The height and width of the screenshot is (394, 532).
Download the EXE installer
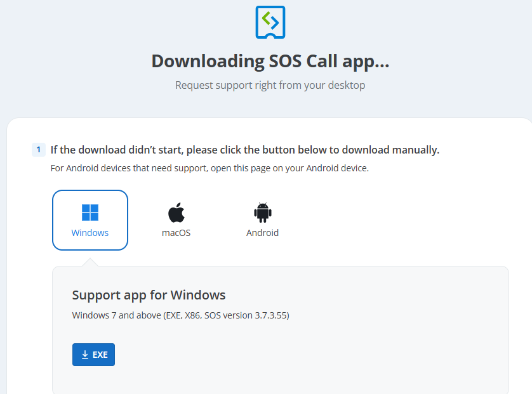click(x=94, y=355)
